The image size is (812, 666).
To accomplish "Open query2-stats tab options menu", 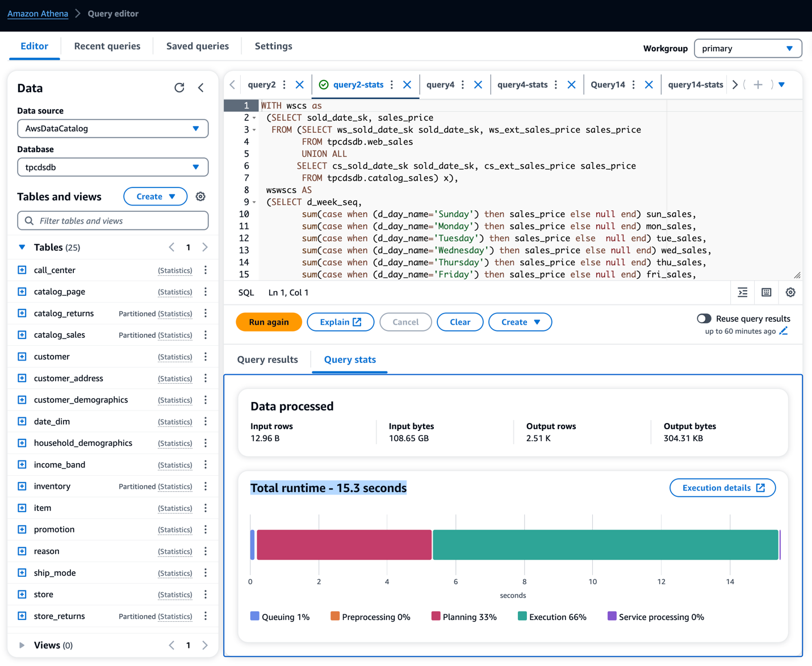I will click(392, 85).
